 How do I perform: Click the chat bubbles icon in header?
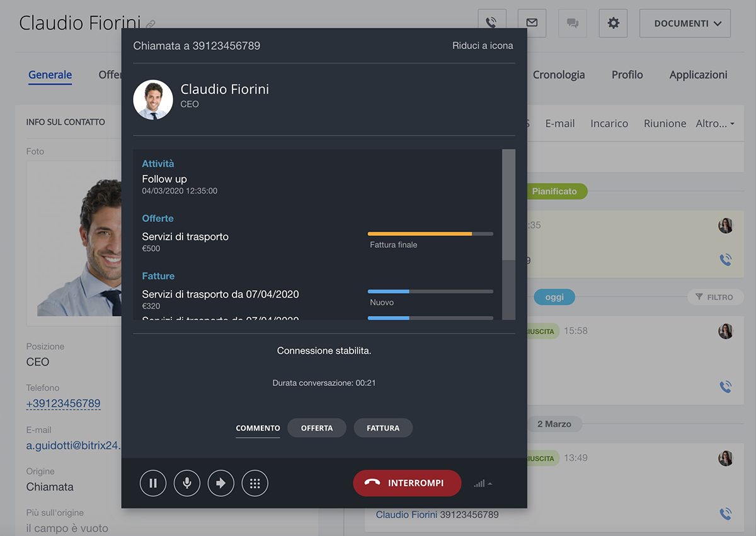[x=572, y=23]
